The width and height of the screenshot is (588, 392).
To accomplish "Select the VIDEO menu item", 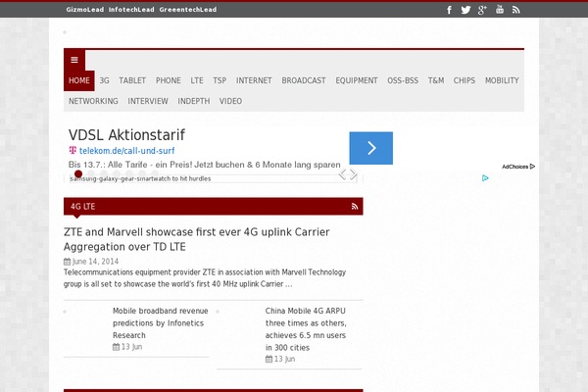I will [230, 101].
